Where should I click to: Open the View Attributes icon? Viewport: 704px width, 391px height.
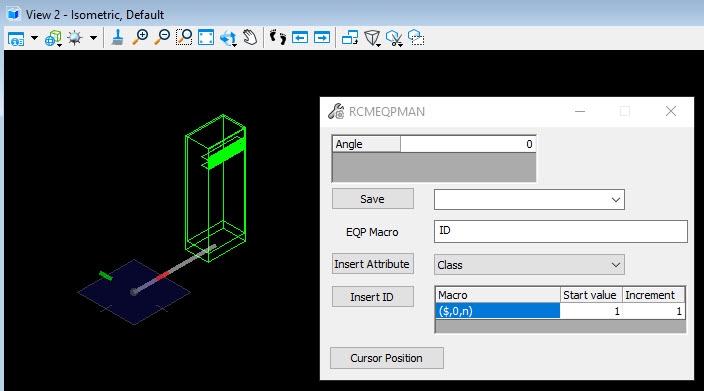(16, 38)
